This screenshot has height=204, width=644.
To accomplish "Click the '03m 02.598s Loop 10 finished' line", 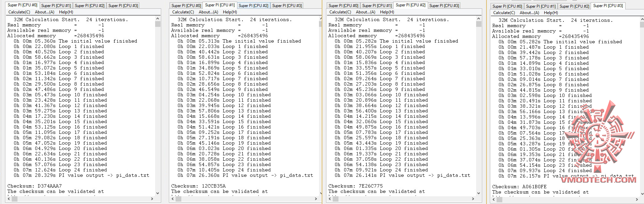I will click(x=545, y=96).
